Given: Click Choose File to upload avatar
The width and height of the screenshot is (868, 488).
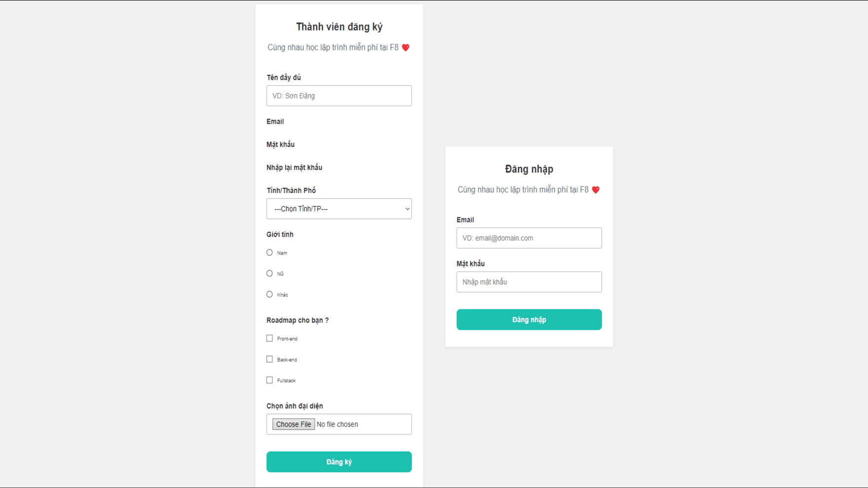Looking at the screenshot, I should [x=293, y=424].
